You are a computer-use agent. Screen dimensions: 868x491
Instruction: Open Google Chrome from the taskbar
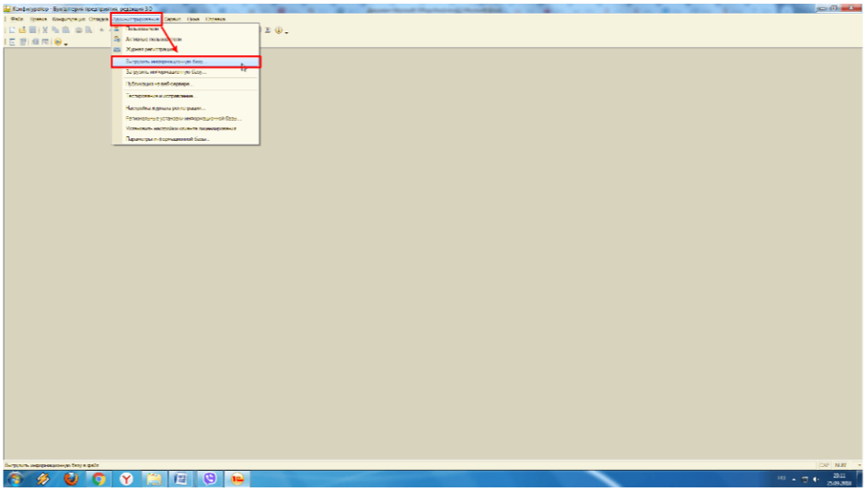[x=98, y=479]
